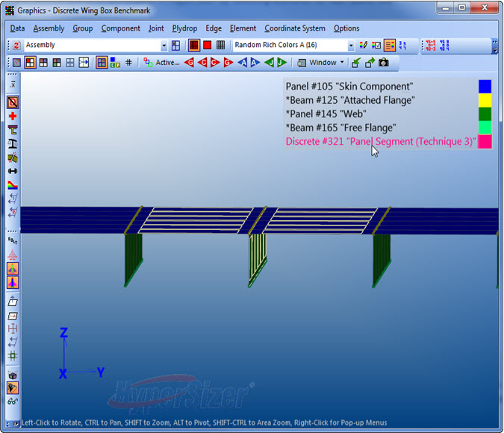
Task: Click the export green-arrow icon
Action: [370, 63]
